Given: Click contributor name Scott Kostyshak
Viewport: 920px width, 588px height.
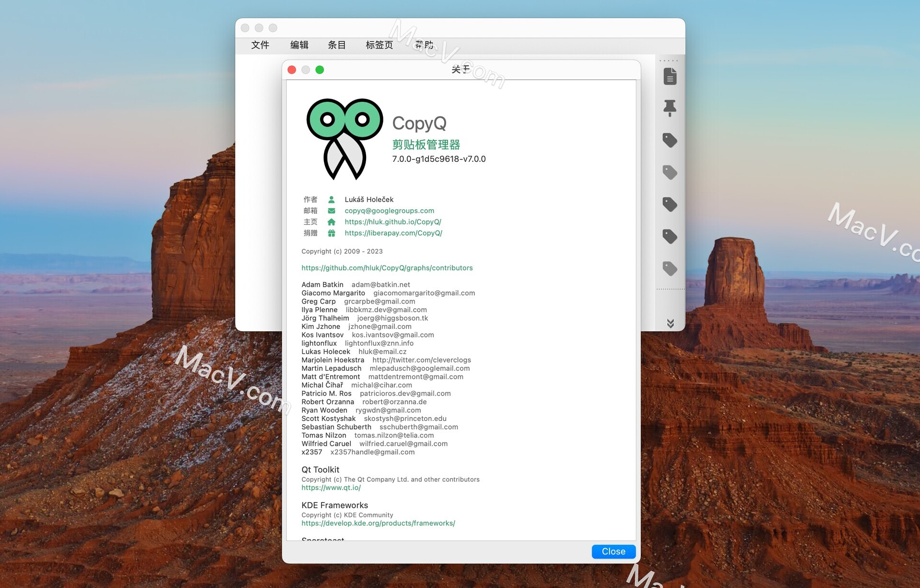Looking at the screenshot, I should (x=329, y=419).
